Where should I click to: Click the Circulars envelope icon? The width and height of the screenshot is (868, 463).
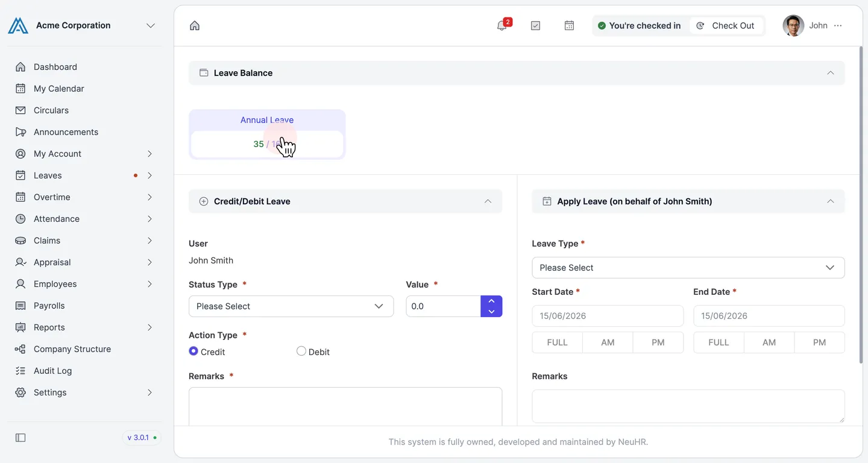(20, 110)
